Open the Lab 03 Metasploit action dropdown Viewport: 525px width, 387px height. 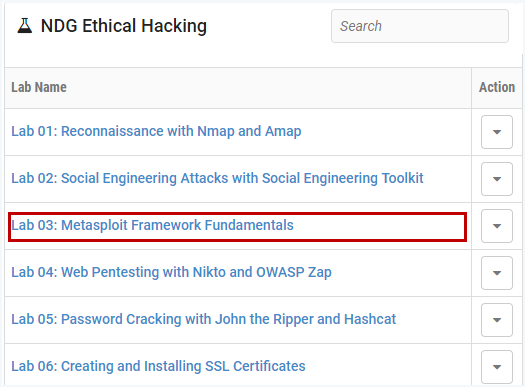(x=497, y=226)
